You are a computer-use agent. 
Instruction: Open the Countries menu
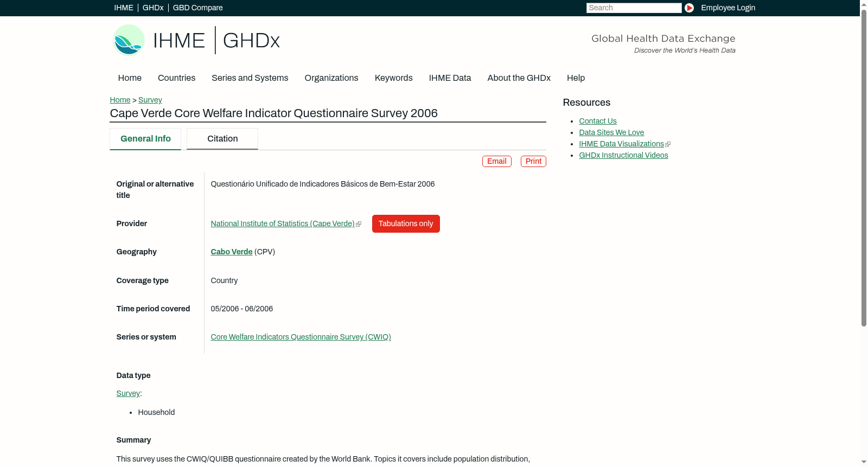click(176, 78)
